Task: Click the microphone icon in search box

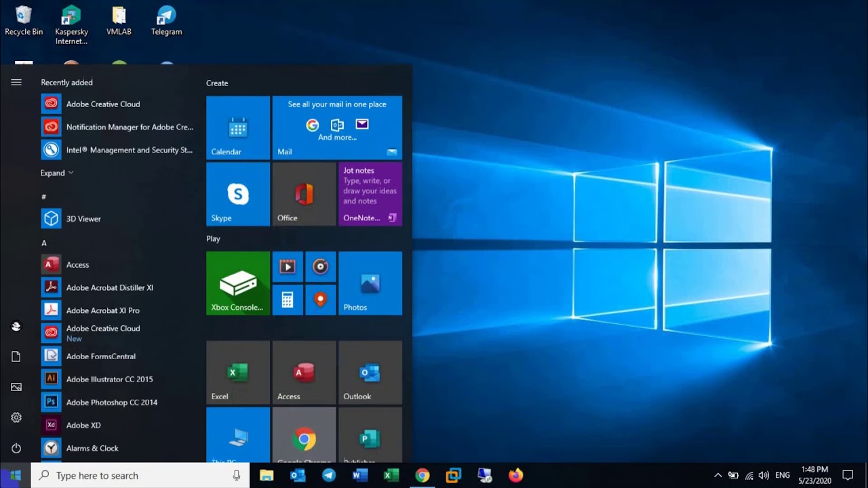Action: [x=236, y=475]
